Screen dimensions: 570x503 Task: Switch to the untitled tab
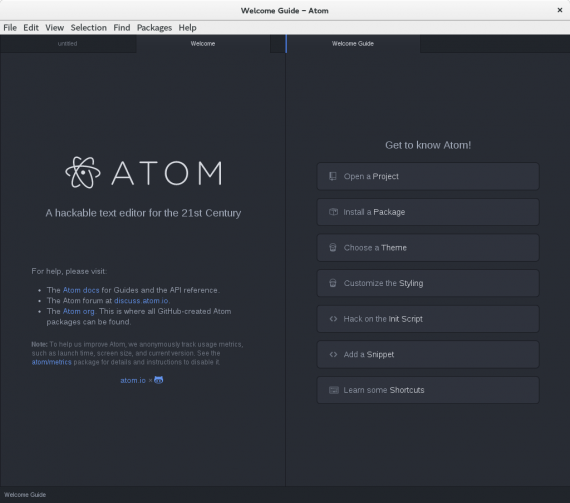(68, 44)
